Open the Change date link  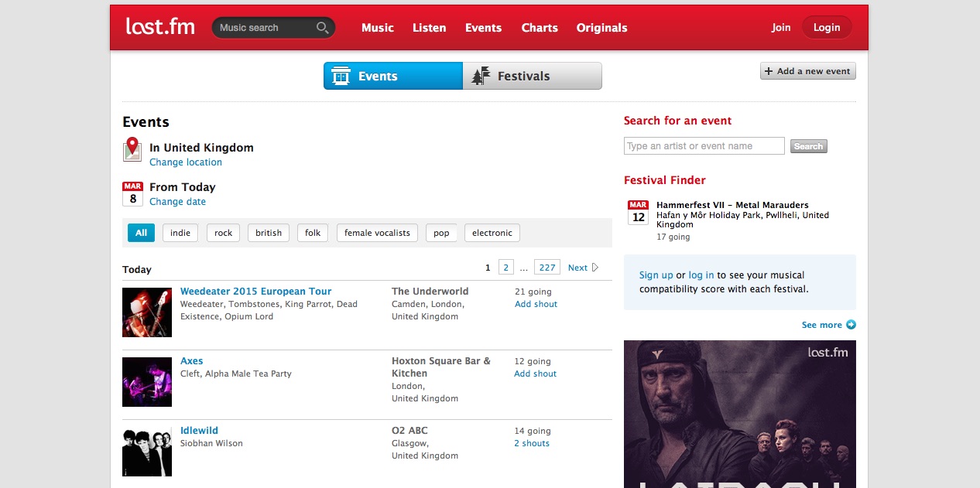(x=177, y=202)
